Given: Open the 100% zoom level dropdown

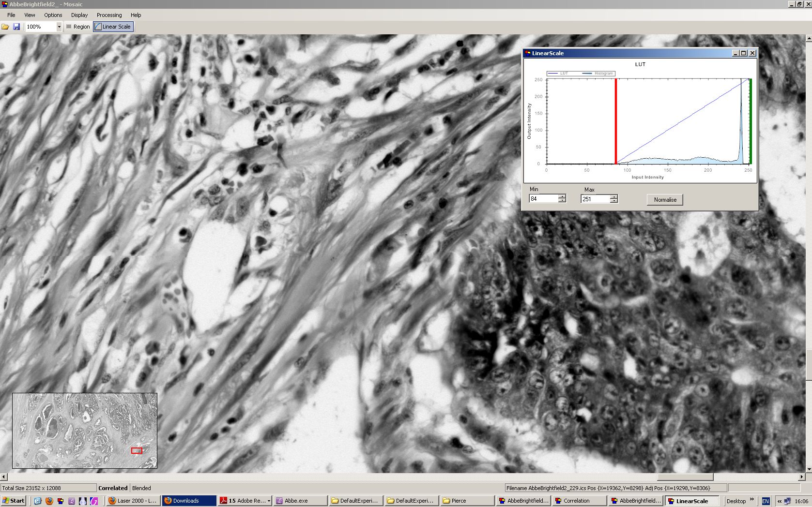Looking at the screenshot, I should [x=59, y=27].
